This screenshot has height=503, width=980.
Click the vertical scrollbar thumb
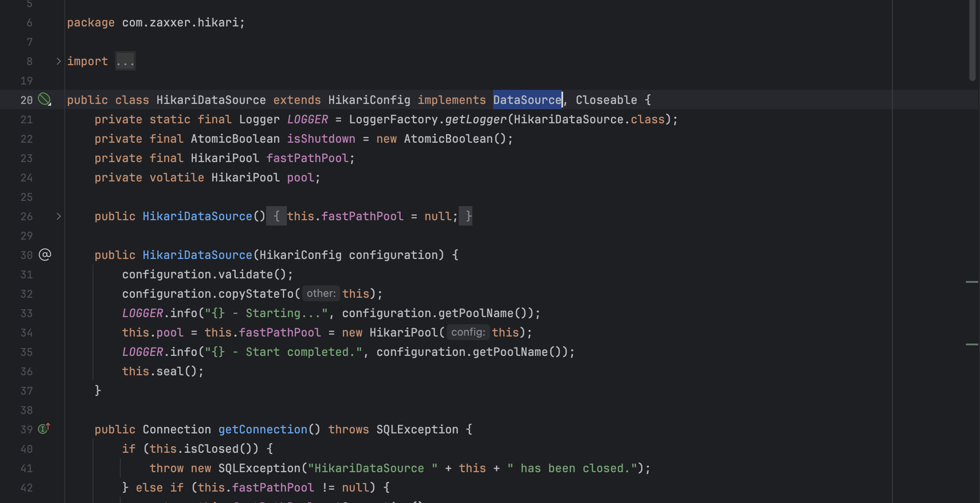(x=972, y=40)
